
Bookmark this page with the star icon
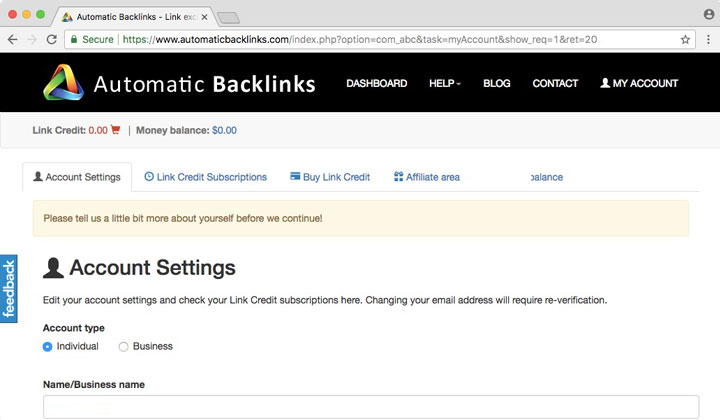[x=685, y=39]
